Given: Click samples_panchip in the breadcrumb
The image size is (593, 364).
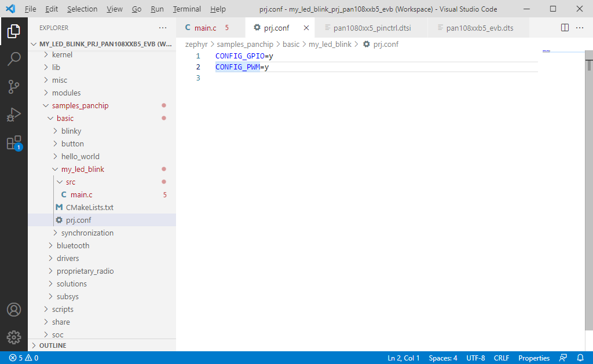Looking at the screenshot, I should pyautogui.click(x=245, y=44).
